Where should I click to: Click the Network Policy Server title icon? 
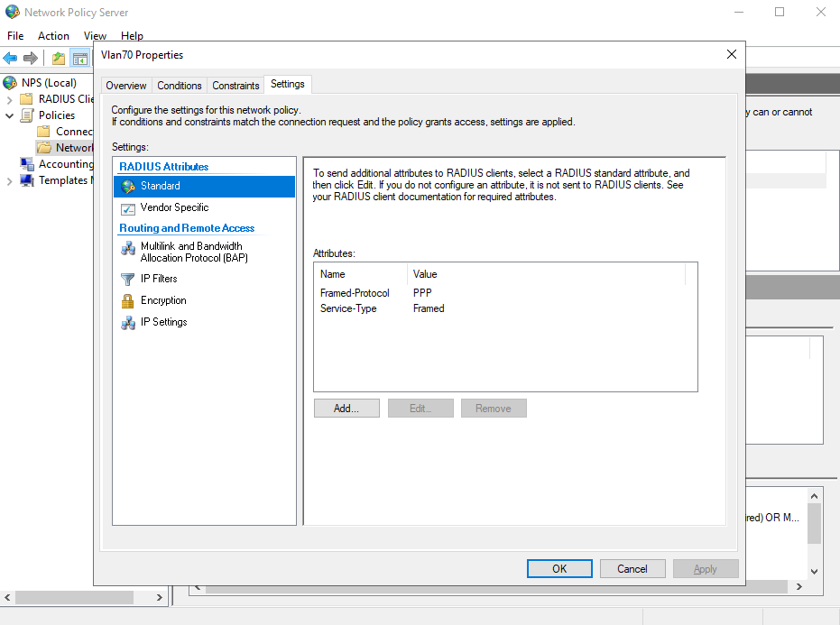(13, 12)
